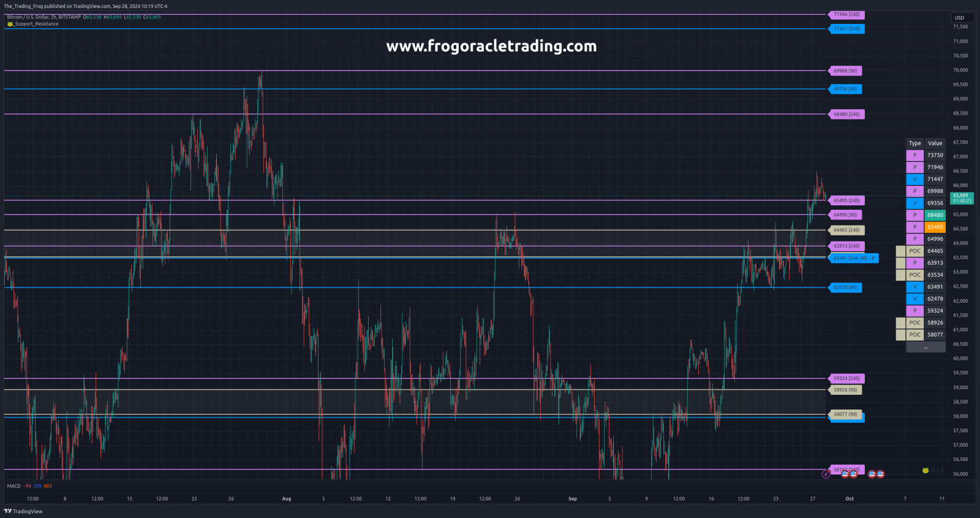This screenshot has height=518, width=980.
Task: Click the 69356 (90) level label
Action: (845, 89)
